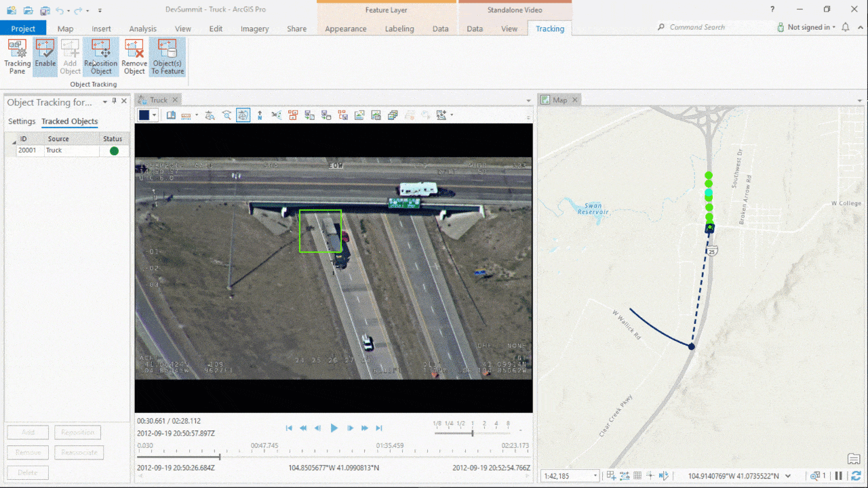Click the fast forward button
The width and height of the screenshot is (868, 488).
pos(365,428)
